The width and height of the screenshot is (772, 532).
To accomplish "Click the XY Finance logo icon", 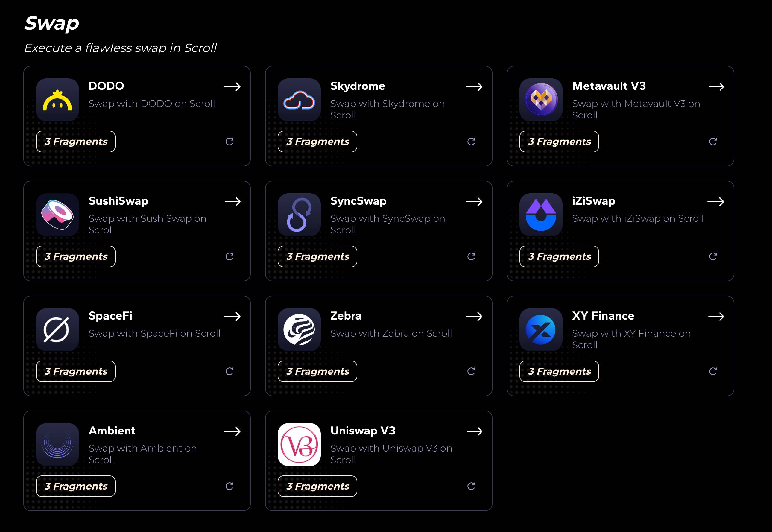I will click(x=541, y=330).
